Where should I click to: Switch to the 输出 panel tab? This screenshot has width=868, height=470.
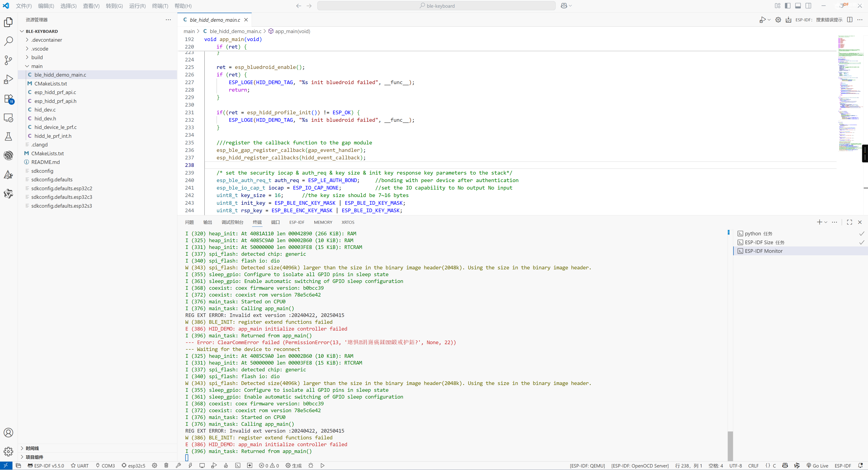click(x=207, y=222)
